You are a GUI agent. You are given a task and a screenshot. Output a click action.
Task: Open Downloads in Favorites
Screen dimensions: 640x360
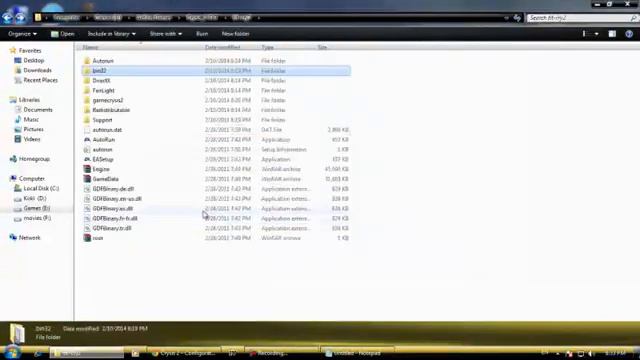[38, 70]
